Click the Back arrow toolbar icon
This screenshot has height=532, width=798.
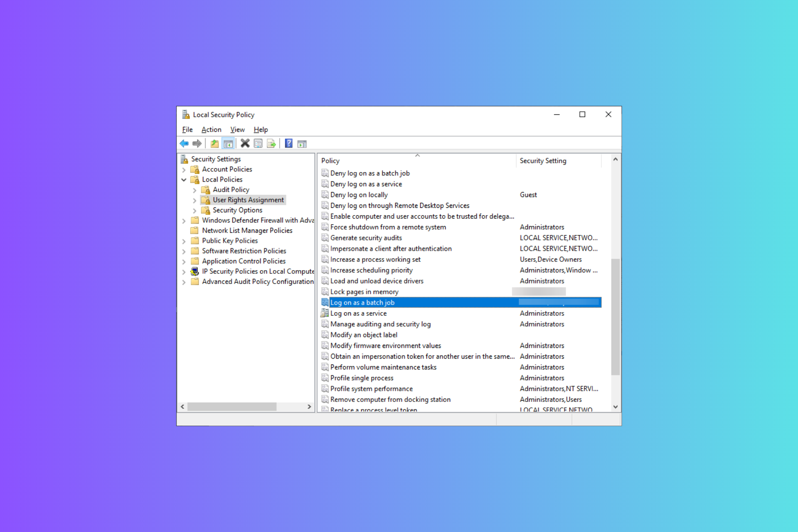pos(184,143)
